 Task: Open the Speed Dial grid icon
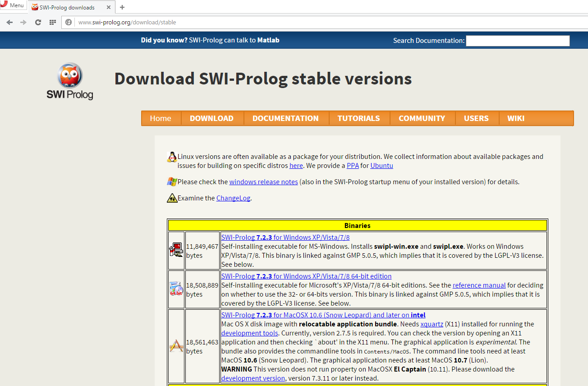pos(52,22)
